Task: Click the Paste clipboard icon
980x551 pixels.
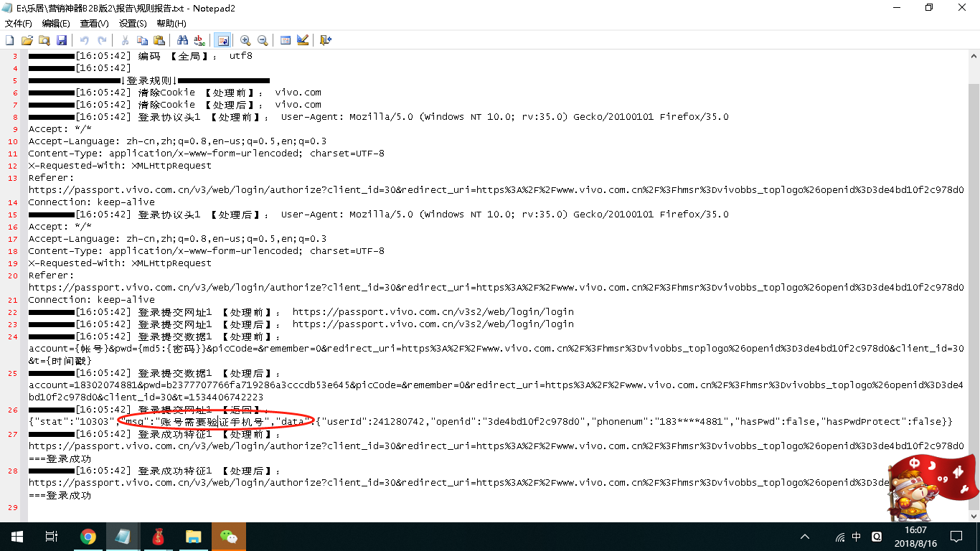Action: (159, 40)
